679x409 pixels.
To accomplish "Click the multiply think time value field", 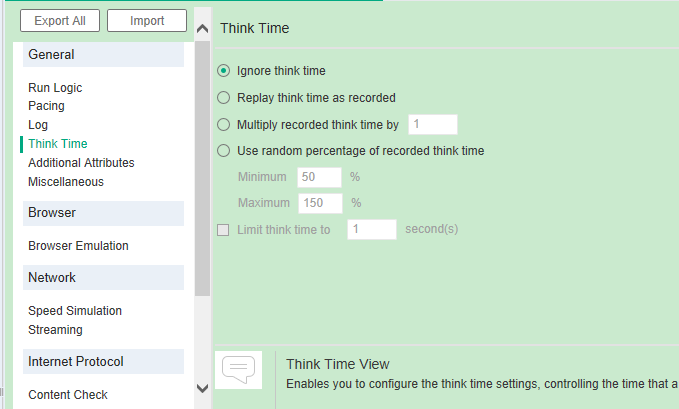I will tap(432, 125).
